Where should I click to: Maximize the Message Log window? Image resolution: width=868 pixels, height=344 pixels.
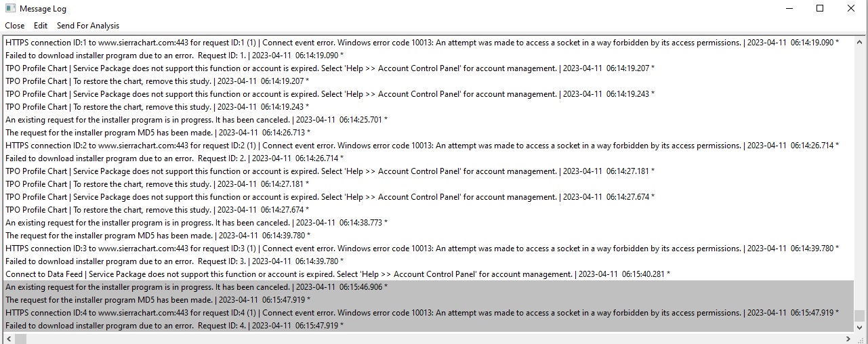point(820,9)
